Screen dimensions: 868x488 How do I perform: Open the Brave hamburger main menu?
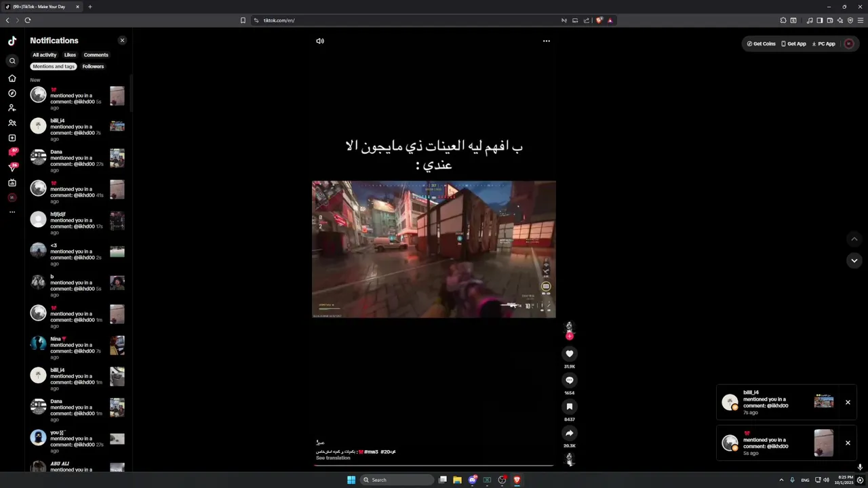tap(861, 20)
